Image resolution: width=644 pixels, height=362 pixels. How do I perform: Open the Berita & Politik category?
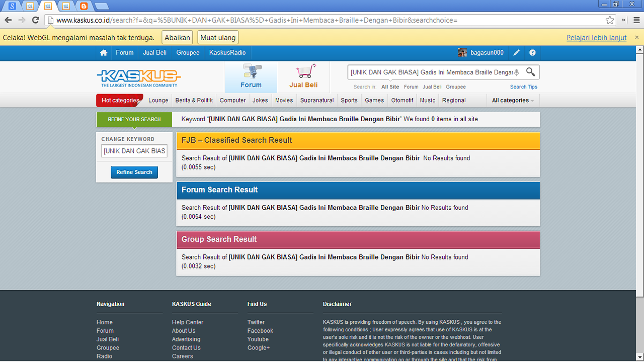[194, 100]
